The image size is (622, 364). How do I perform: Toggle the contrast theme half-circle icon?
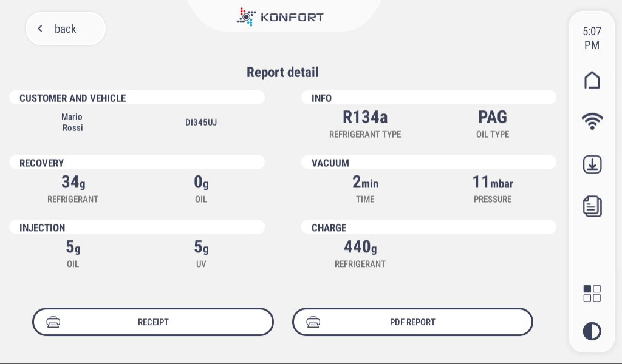click(592, 331)
